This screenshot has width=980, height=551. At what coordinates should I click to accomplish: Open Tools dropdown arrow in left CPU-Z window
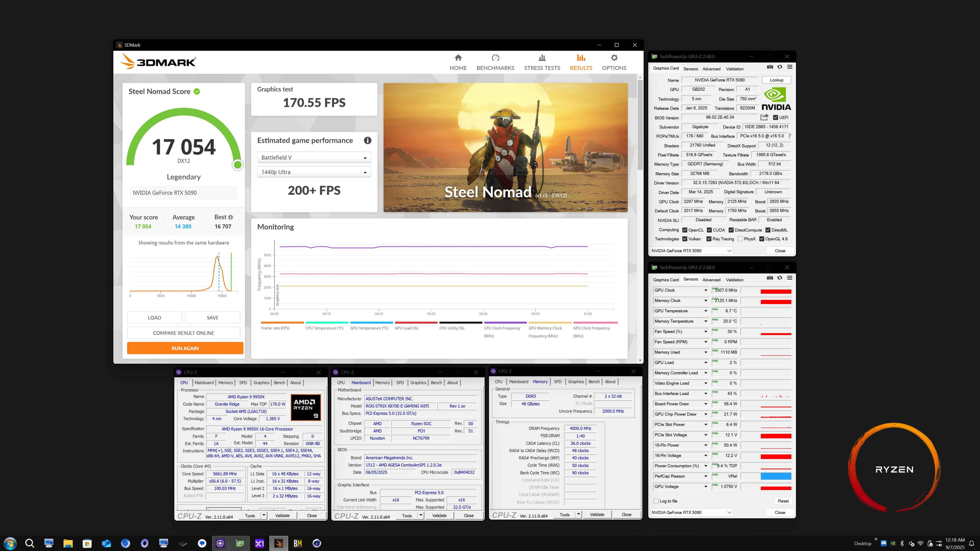(x=264, y=515)
